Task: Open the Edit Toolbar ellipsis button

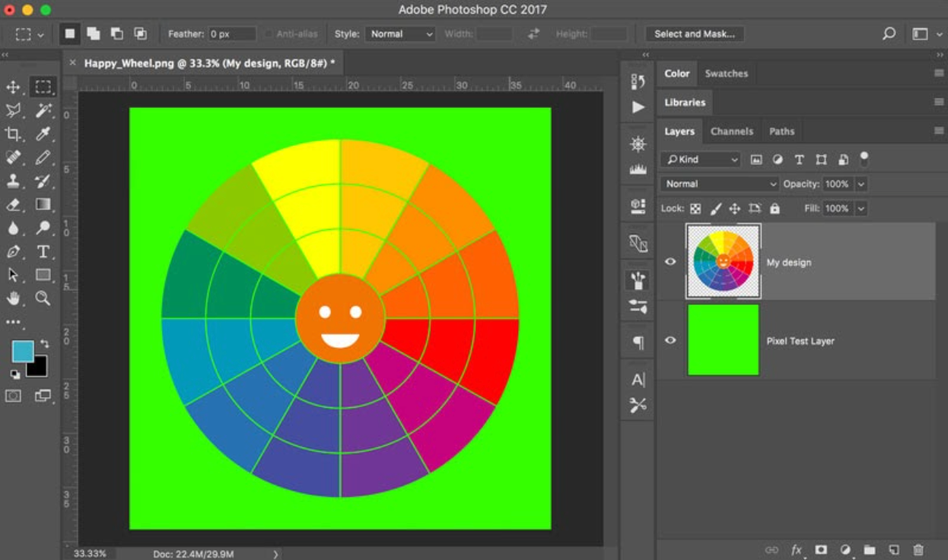Action: (x=13, y=322)
